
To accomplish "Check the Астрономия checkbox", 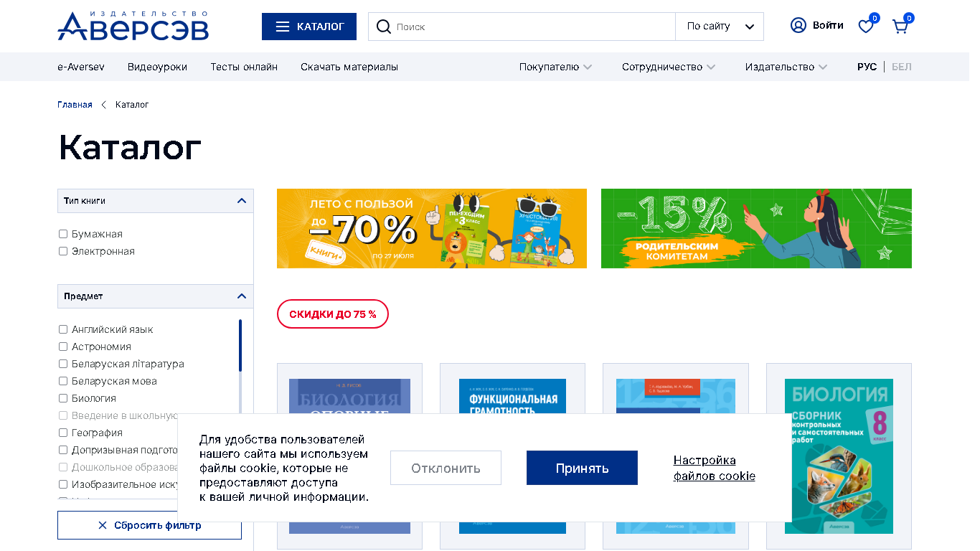I will click(63, 347).
